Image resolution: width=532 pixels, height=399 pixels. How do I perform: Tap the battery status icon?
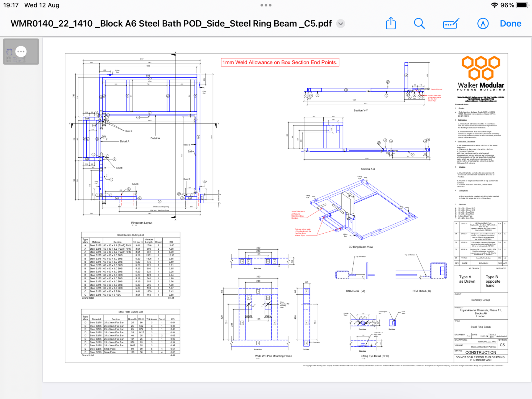tap(522, 5)
